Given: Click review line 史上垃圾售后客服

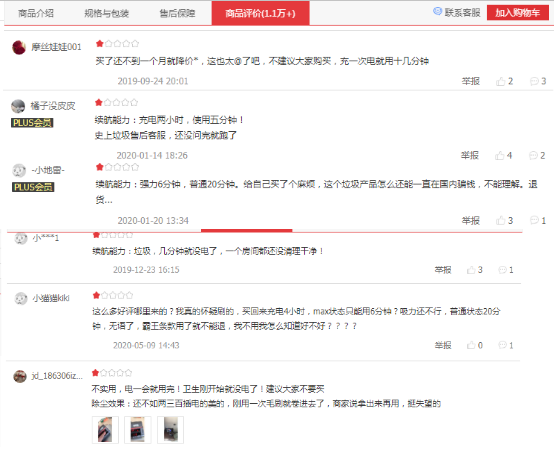Looking at the screenshot, I should [166, 135].
